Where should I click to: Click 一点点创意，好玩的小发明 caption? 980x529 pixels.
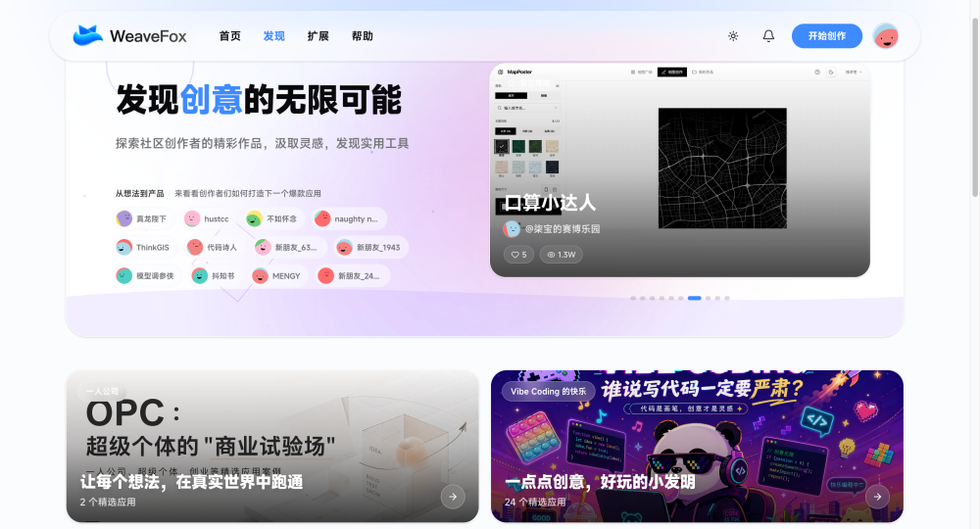pos(600,482)
